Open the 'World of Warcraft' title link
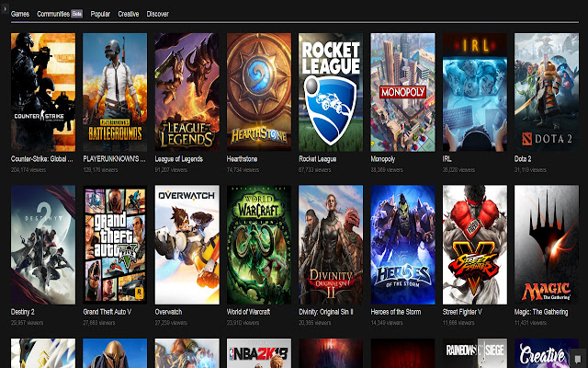 (x=249, y=312)
